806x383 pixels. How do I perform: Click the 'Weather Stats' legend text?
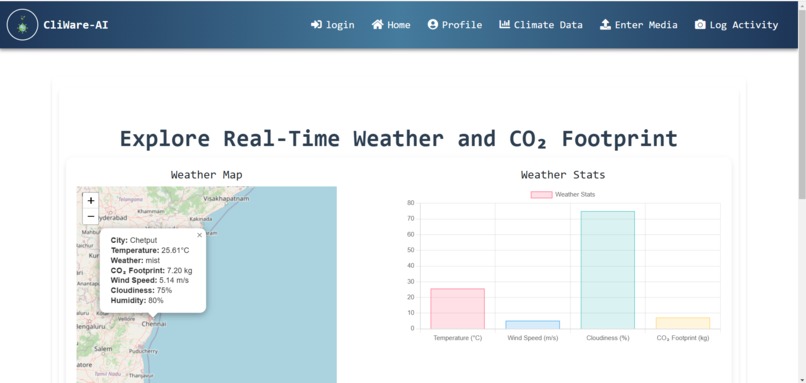[575, 195]
